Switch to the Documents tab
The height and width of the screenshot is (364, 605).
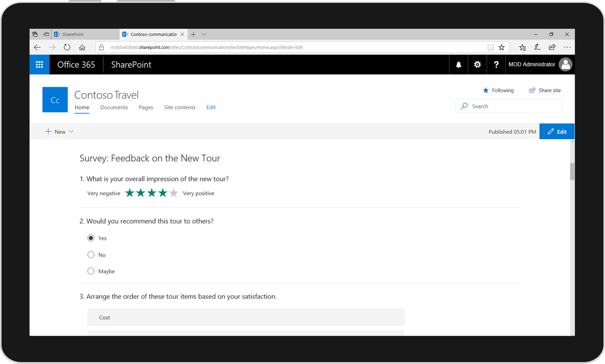pos(114,107)
